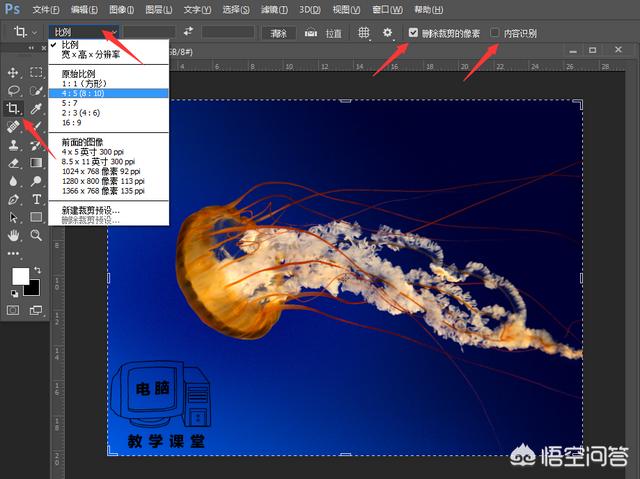Click the Straighten level icon
Screen dimensions: 640x479
click(x=311, y=33)
